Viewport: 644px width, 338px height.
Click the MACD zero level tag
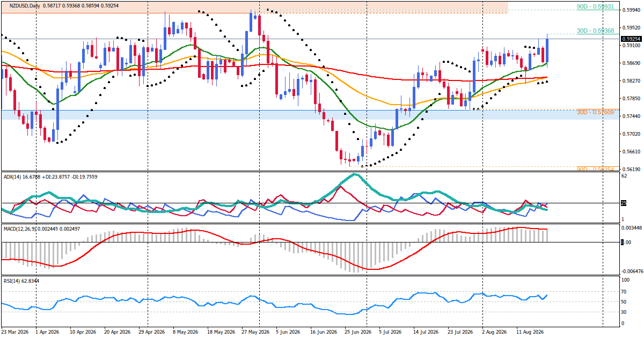pos(623,242)
